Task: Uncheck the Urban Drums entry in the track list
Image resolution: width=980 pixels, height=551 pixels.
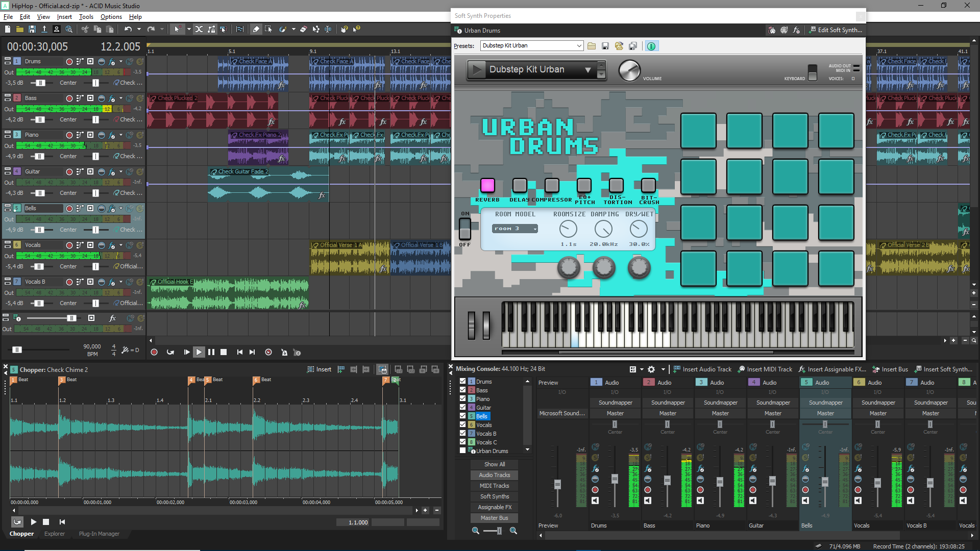Action: 463,450
